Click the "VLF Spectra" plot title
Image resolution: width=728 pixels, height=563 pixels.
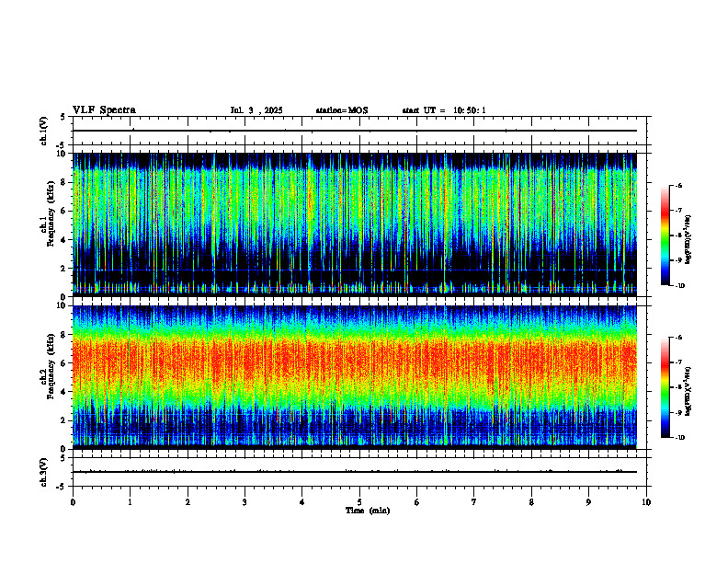coord(105,110)
